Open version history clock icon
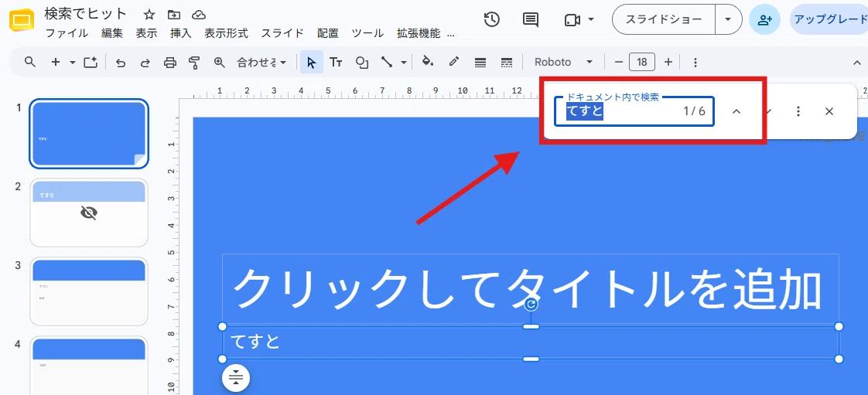Image resolution: width=868 pixels, height=395 pixels. (491, 20)
